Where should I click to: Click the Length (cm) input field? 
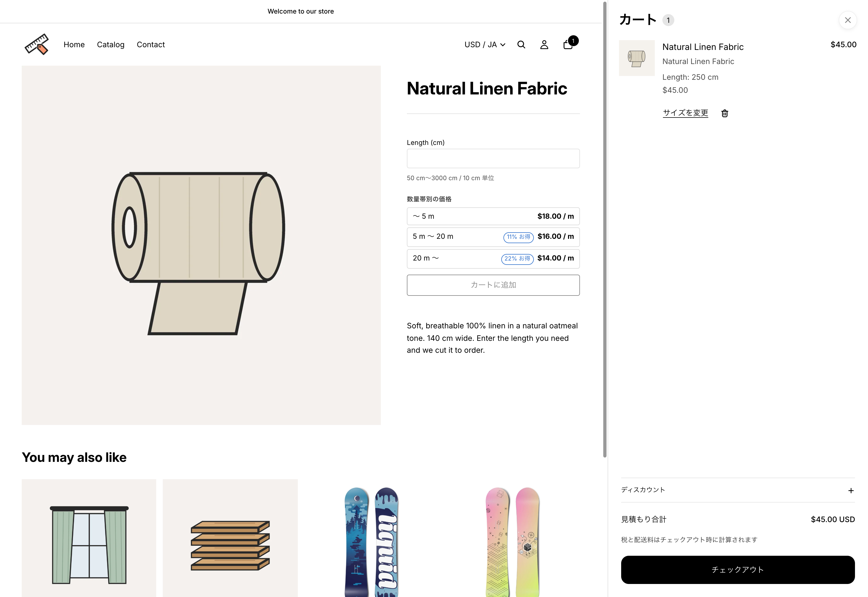coord(493,158)
